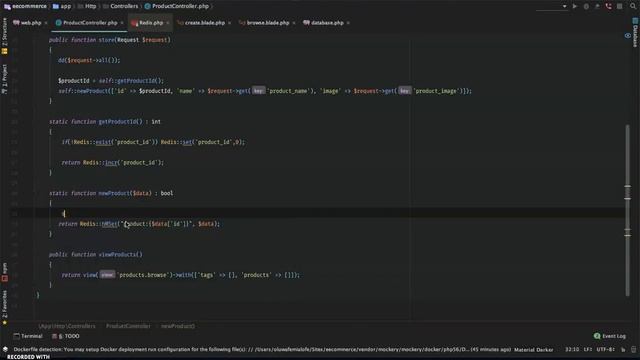Close the database.php tab

pyautogui.click(x=348, y=23)
